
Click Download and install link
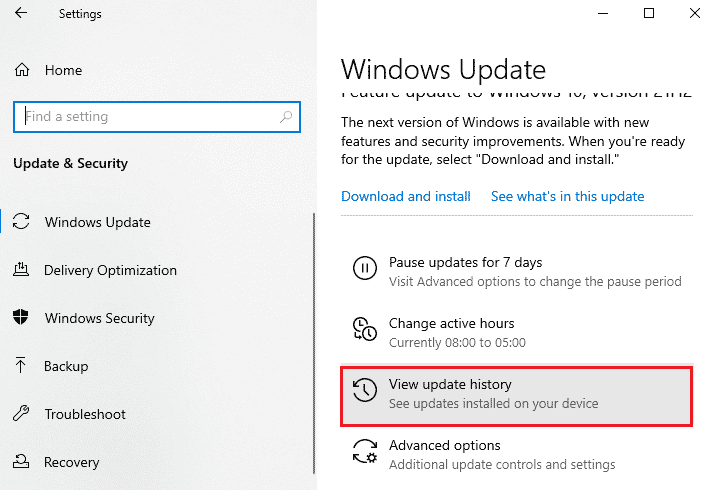[x=405, y=196]
